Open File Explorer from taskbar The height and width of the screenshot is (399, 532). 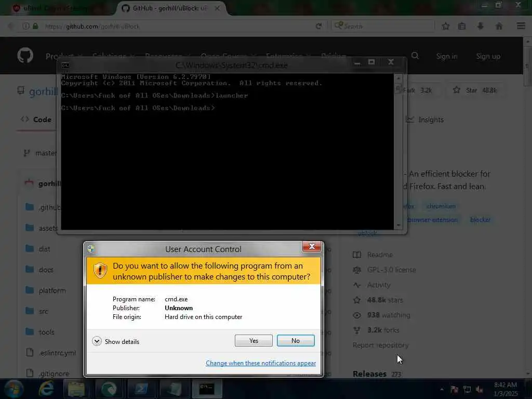tap(76, 389)
